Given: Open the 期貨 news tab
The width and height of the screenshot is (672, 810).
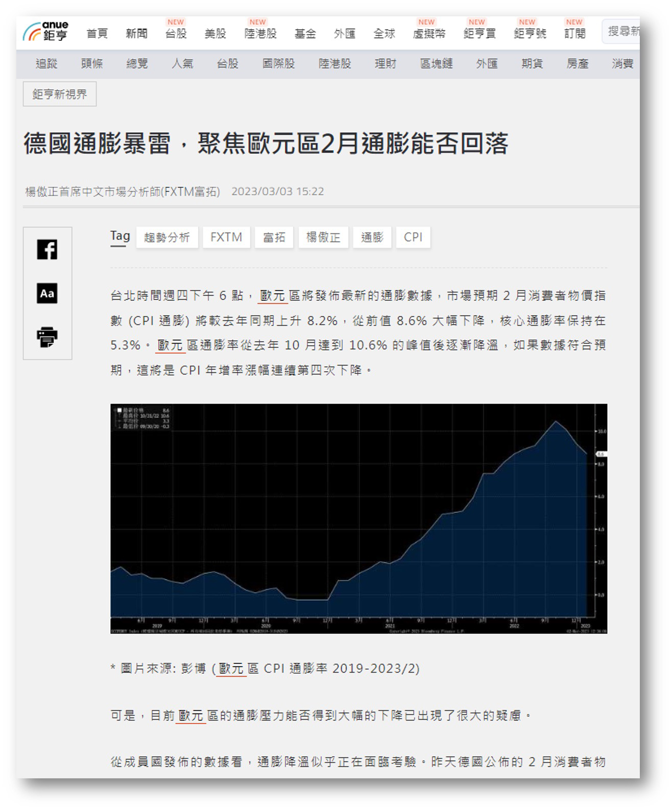Looking at the screenshot, I should pyautogui.click(x=532, y=64).
